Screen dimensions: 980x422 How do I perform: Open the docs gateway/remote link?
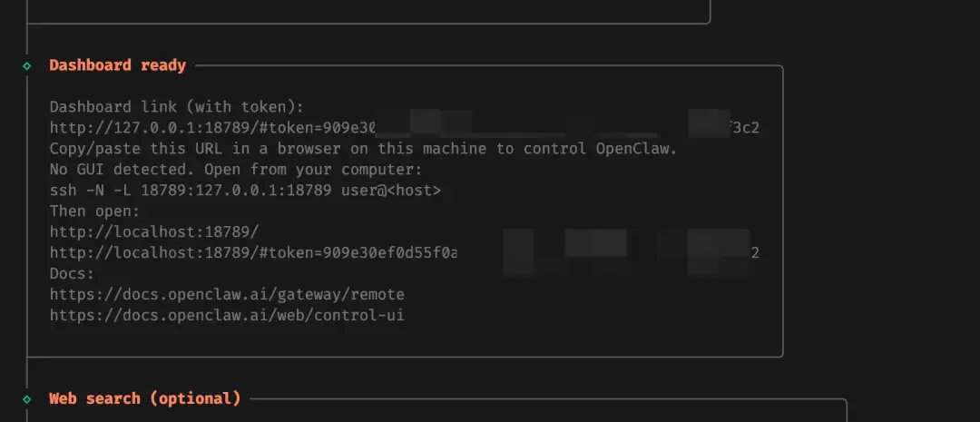[x=227, y=295]
